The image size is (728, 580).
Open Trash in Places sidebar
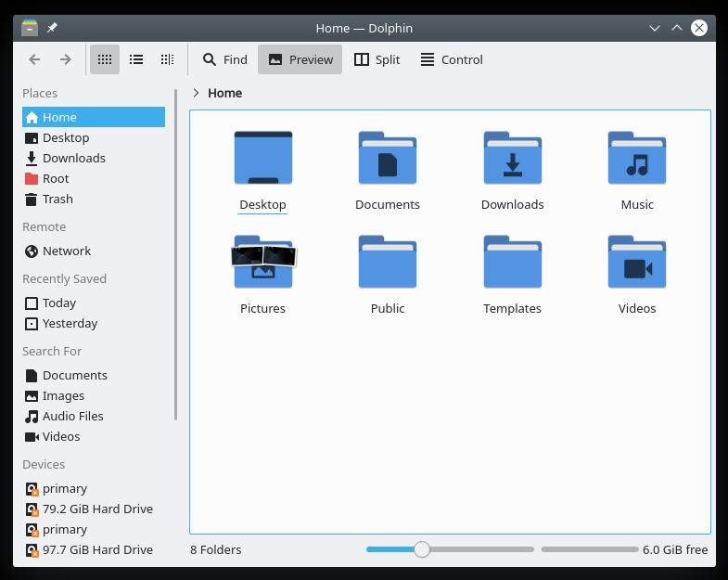coord(57,199)
